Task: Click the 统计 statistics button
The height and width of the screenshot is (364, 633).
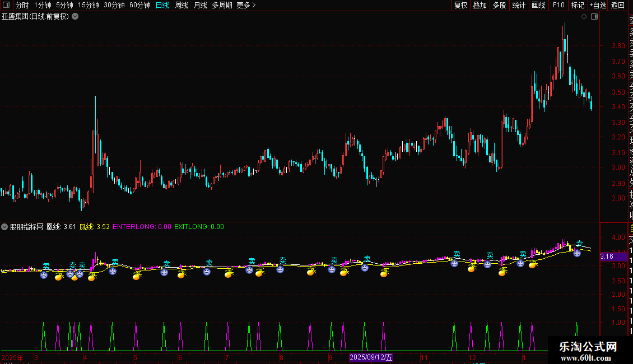Action: [519, 5]
